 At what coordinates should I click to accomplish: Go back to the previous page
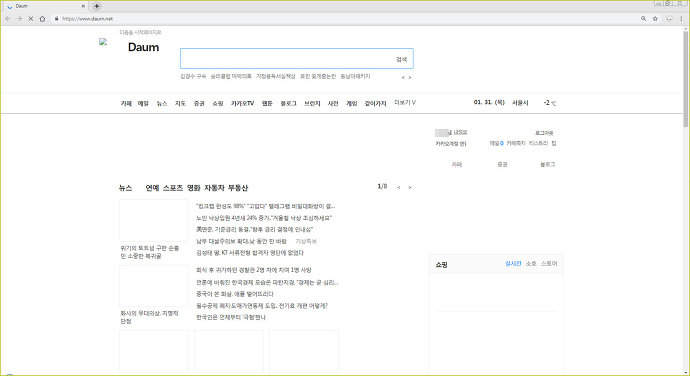pos(8,18)
